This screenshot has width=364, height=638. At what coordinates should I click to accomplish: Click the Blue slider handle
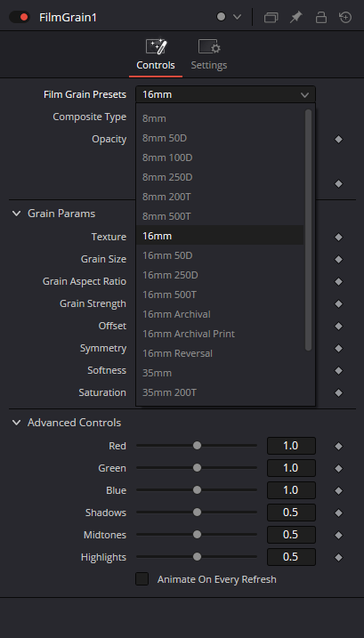(x=197, y=490)
